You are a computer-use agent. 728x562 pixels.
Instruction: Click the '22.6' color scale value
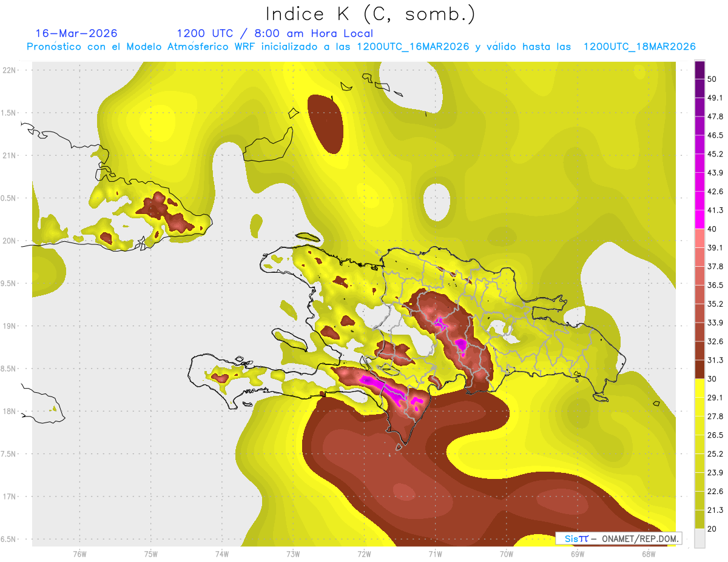tap(715, 491)
